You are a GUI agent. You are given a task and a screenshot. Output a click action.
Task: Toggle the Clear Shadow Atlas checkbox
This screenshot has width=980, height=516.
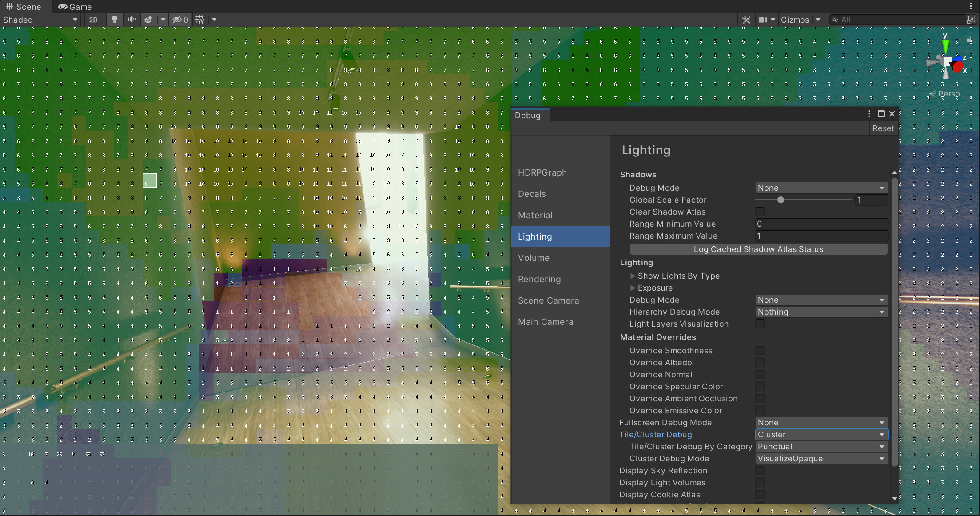760,212
